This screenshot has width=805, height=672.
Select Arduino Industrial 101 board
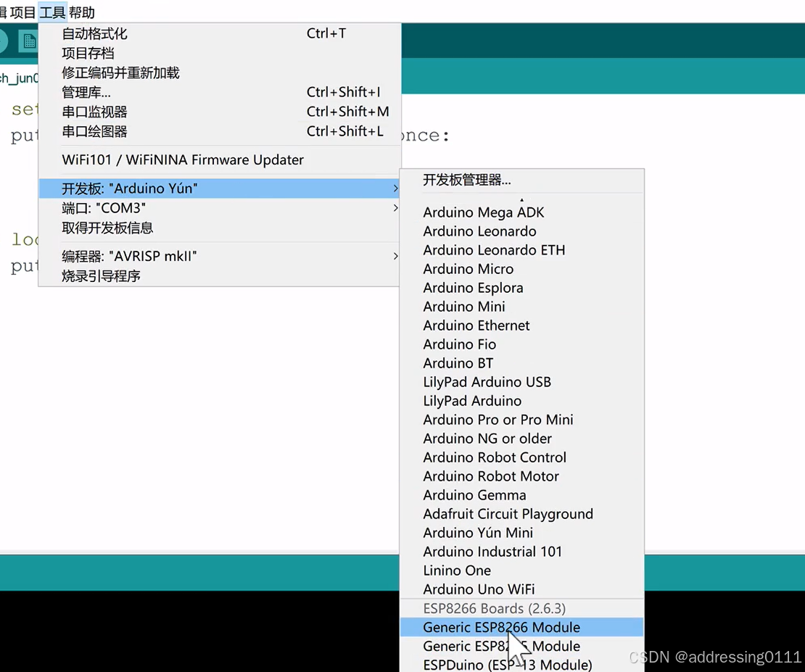521,552
